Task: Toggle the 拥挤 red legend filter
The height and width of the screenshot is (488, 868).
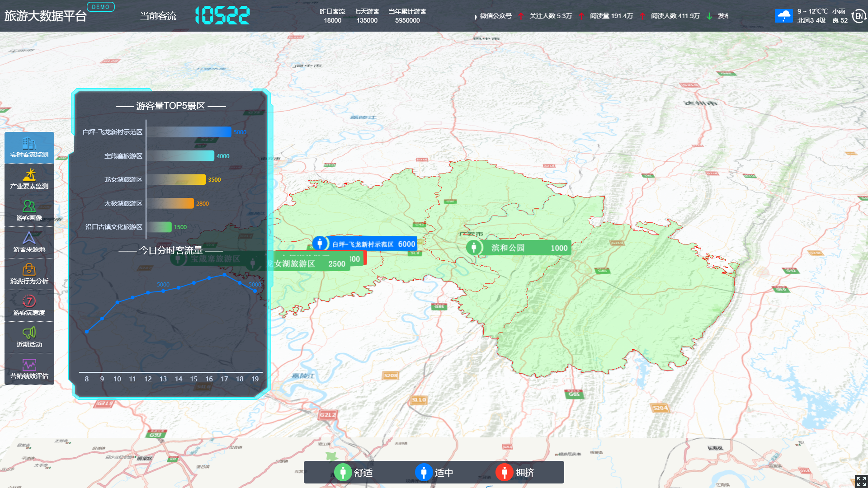Action: (504, 473)
